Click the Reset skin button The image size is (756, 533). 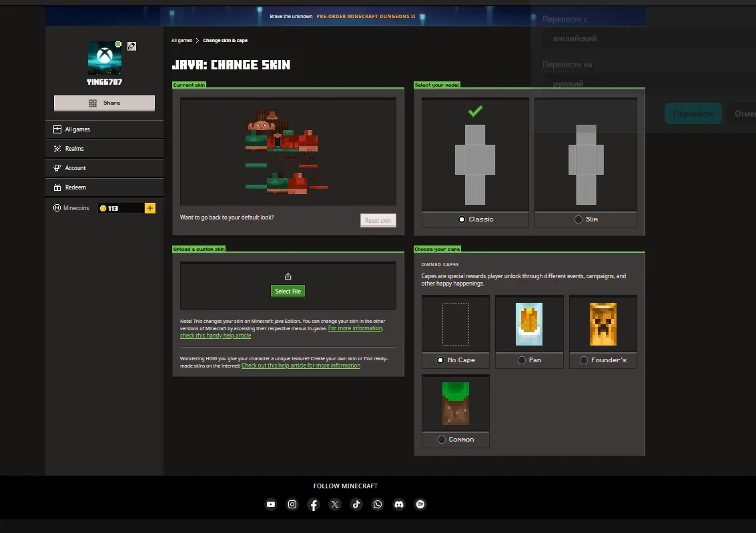[378, 220]
